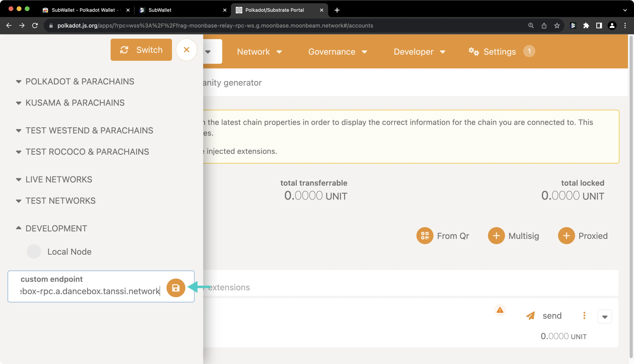Screen dimensions: 634x364
Task: Click the Settings notification badge
Action: (529, 51)
